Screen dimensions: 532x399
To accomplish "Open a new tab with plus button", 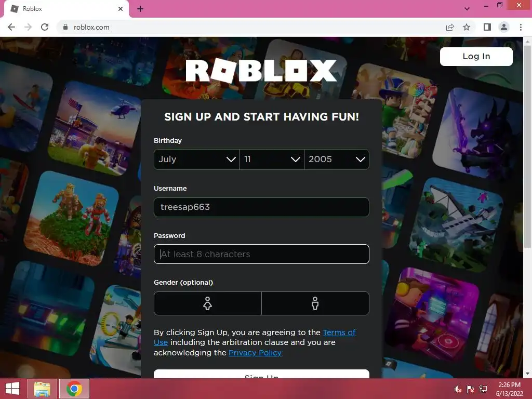I will [140, 9].
